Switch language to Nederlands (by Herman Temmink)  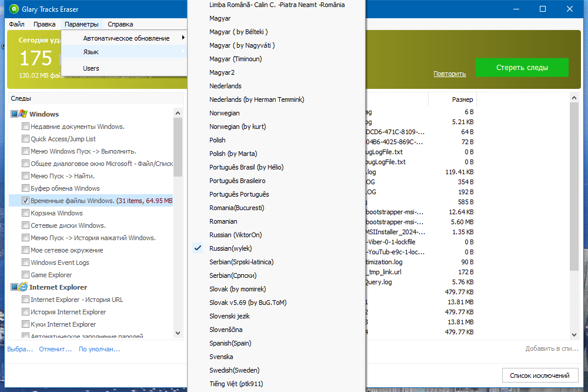276,99
